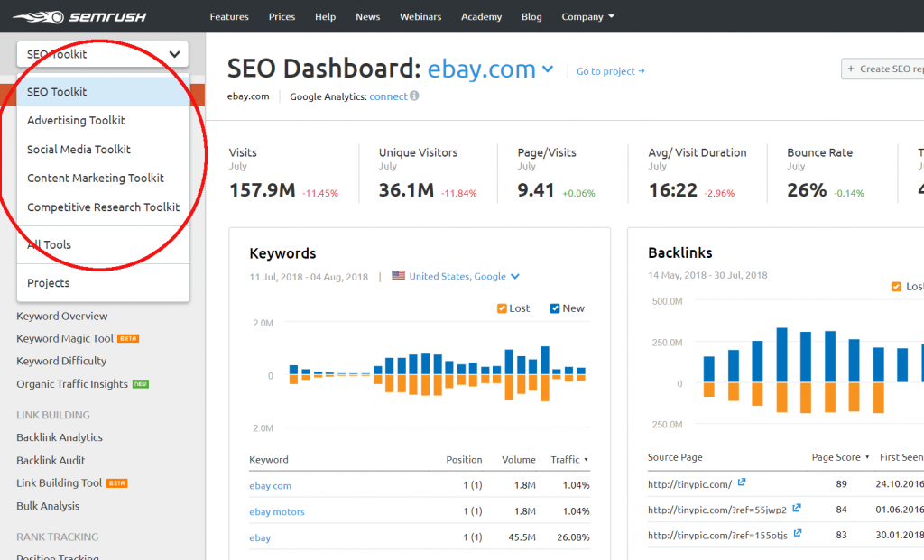Click the Go to project link

(609, 71)
